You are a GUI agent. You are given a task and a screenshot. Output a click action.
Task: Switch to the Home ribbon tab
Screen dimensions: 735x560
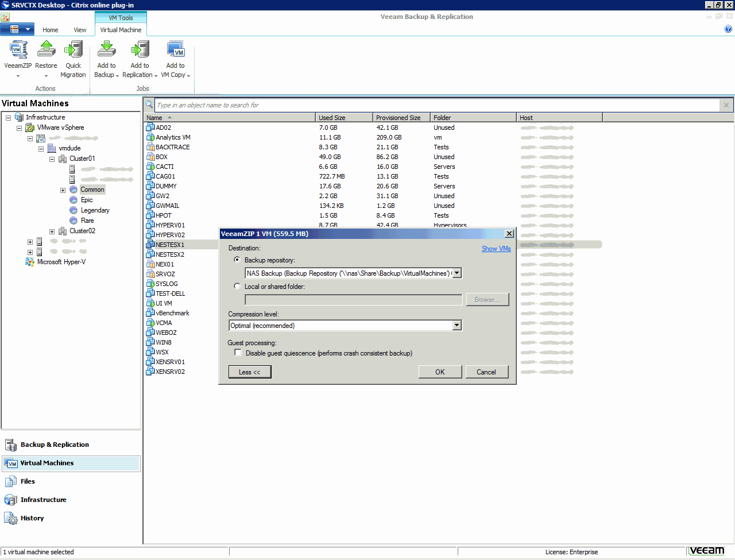pyautogui.click(x=50, y=30)
